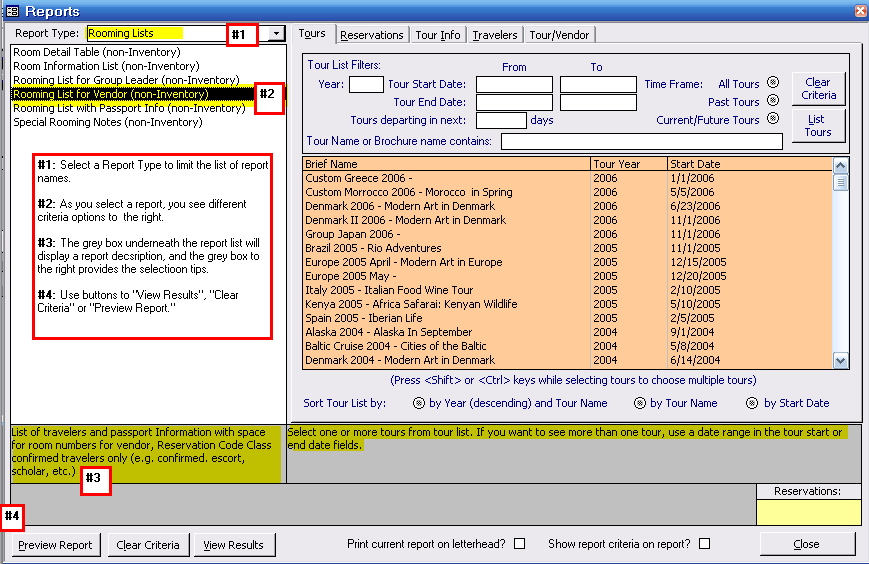This screenshot has width=869, height=564.
Task: Switch to the Travelers tab
Action: coord(495,35)
